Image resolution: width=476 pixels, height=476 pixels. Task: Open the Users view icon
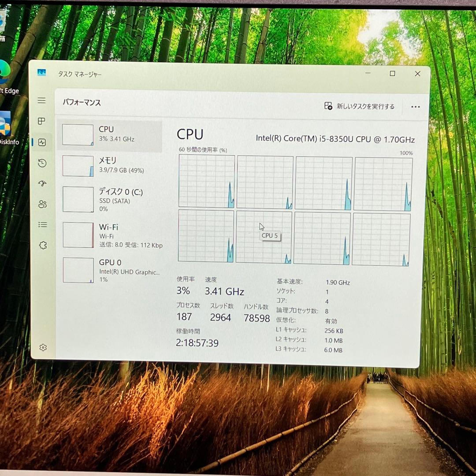[x=42, y=204]
